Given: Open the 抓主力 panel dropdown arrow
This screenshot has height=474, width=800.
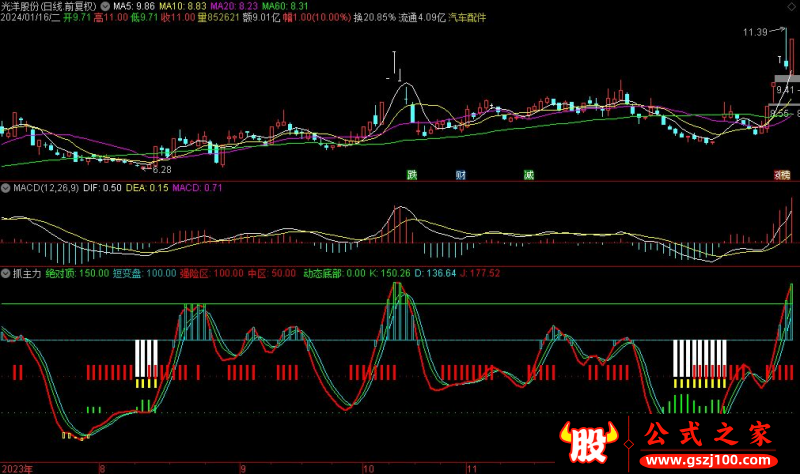Looking at the screenshot, I should tap(6, 272).
